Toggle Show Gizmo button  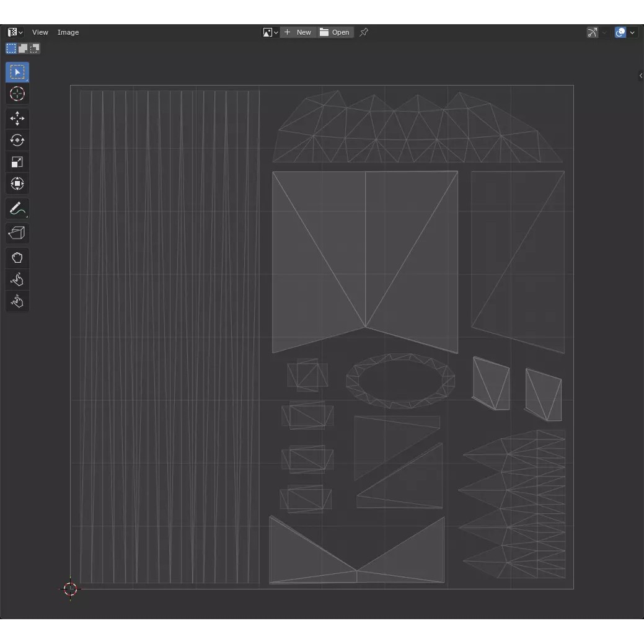pyautogui.click(x=593, y=32)
